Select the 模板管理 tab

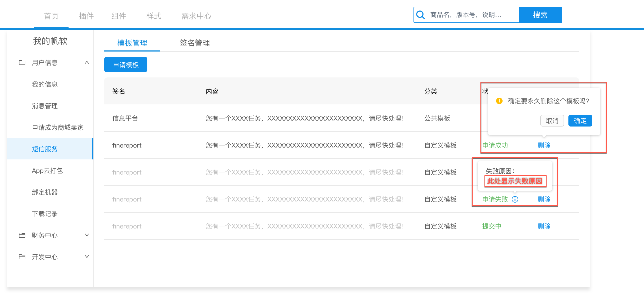point(132,43)
